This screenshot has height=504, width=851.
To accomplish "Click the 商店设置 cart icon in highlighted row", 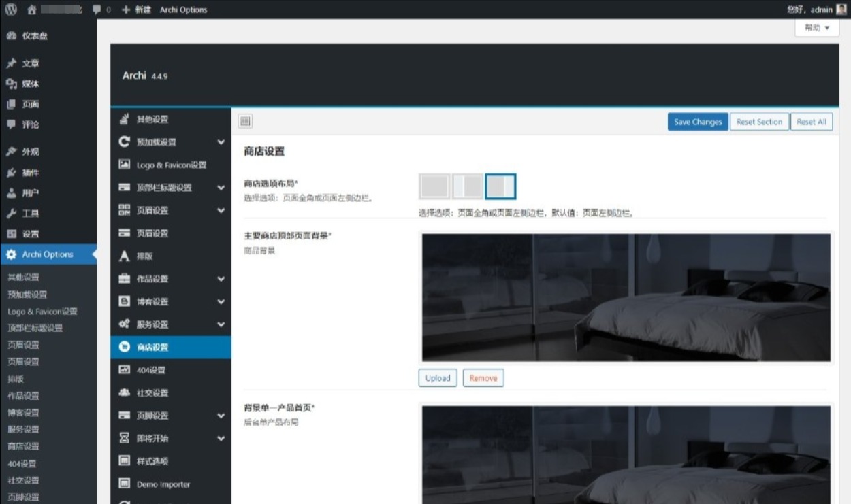I will [124, 347].
